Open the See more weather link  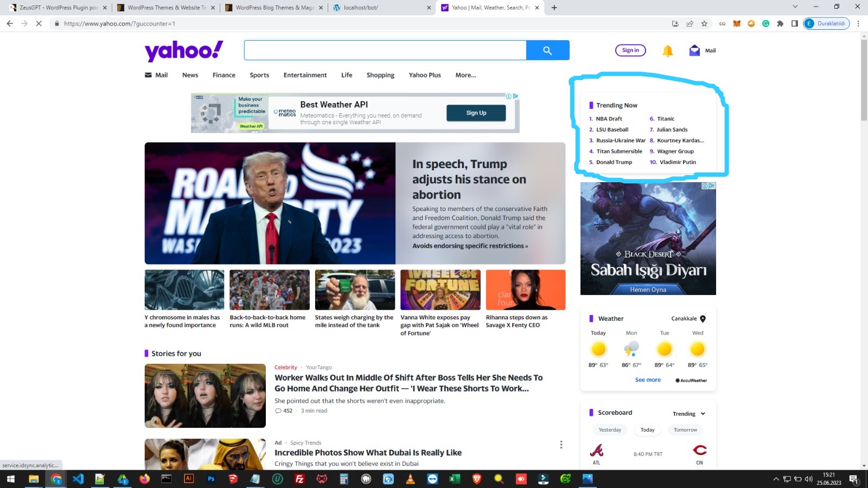(x=648, y=380)
